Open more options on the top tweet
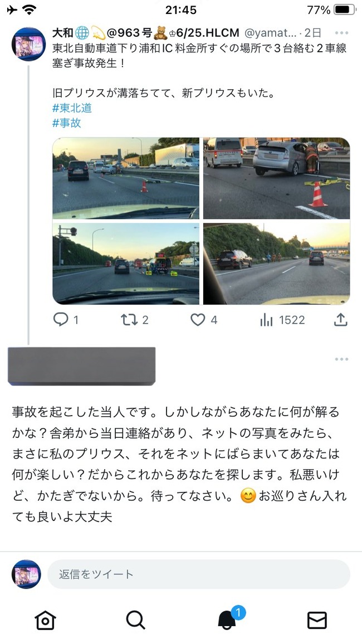Screen dimensions: 362x644 pos(341,33)
